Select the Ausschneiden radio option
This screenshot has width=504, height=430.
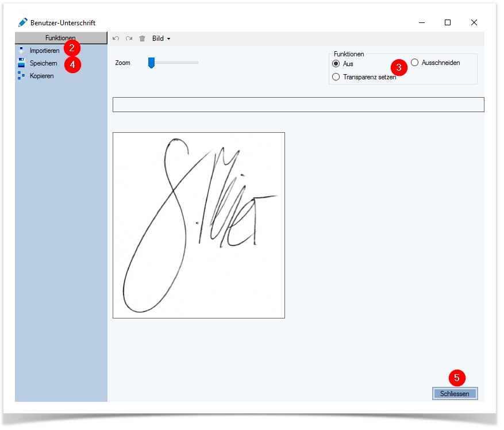click(x=415, y=63)
